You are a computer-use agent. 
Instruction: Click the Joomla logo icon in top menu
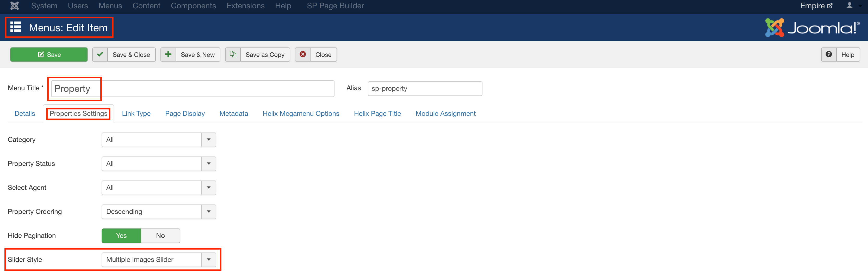[15, 6]
